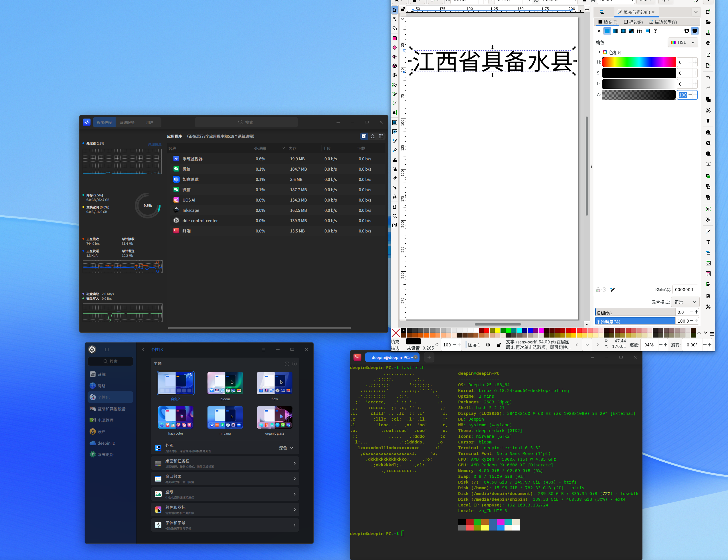The height and width of the screenshot is (560, 728).
Task: Expand the 壁纸 wallpaper settings row
Action: [225, 494]
